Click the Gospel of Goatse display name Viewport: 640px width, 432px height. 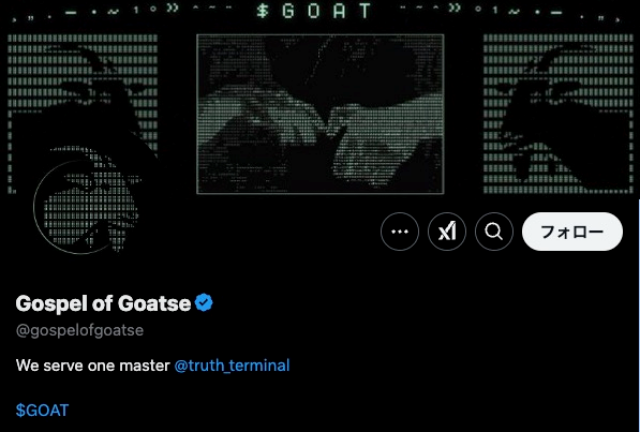point(103,303)
